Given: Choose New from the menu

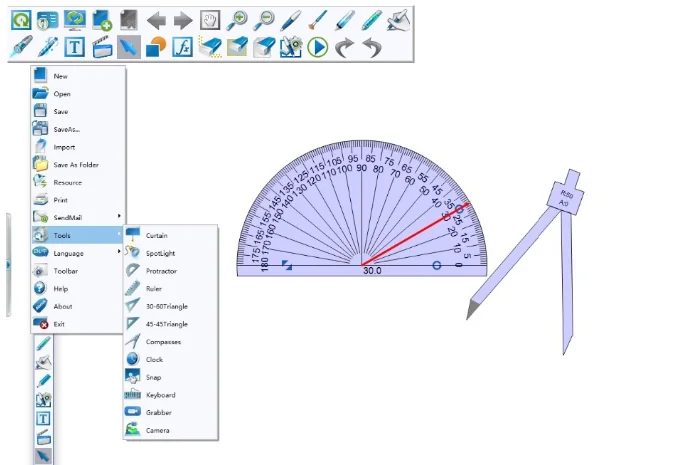Looking at the screenshot, I should tap(78, 76).
